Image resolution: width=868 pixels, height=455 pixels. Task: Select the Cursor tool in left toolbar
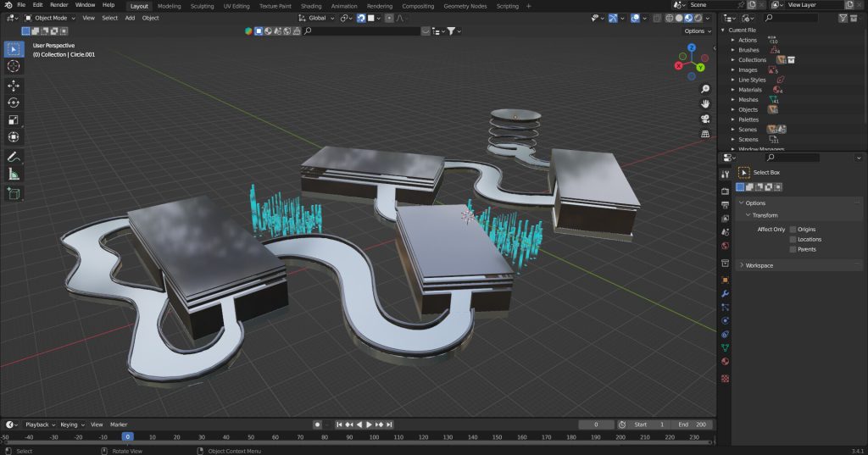pyautogui.click(x=14, y=66)
